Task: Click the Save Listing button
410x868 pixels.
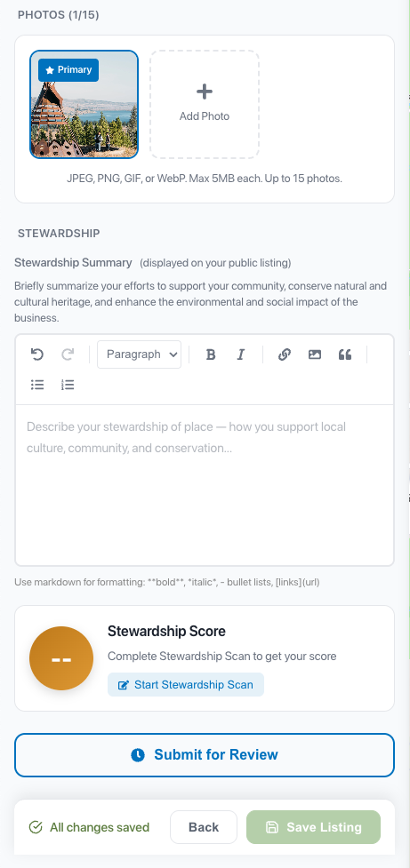Action: (x=314, y=827)
